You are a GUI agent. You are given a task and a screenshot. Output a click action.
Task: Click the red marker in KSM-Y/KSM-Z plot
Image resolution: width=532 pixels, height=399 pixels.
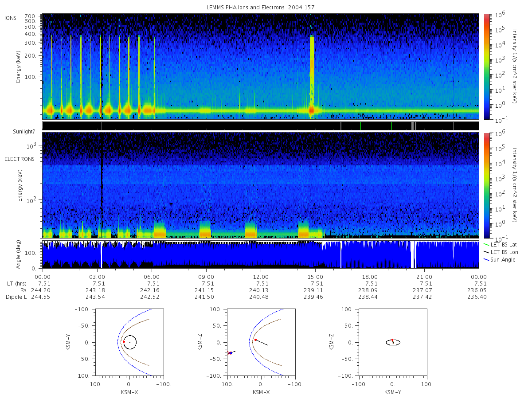(392, 340)
